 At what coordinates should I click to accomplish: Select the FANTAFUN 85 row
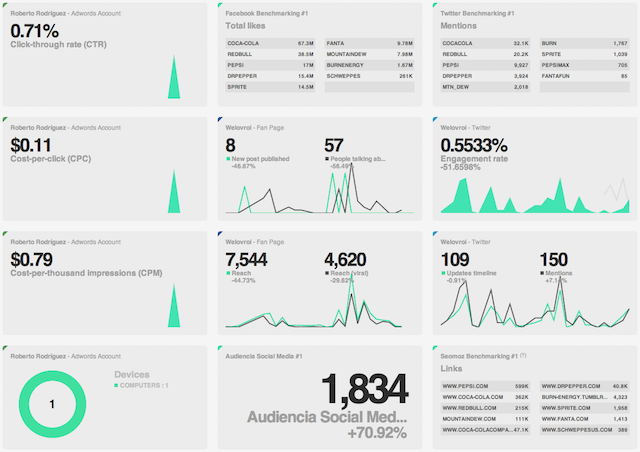point(584,76)
